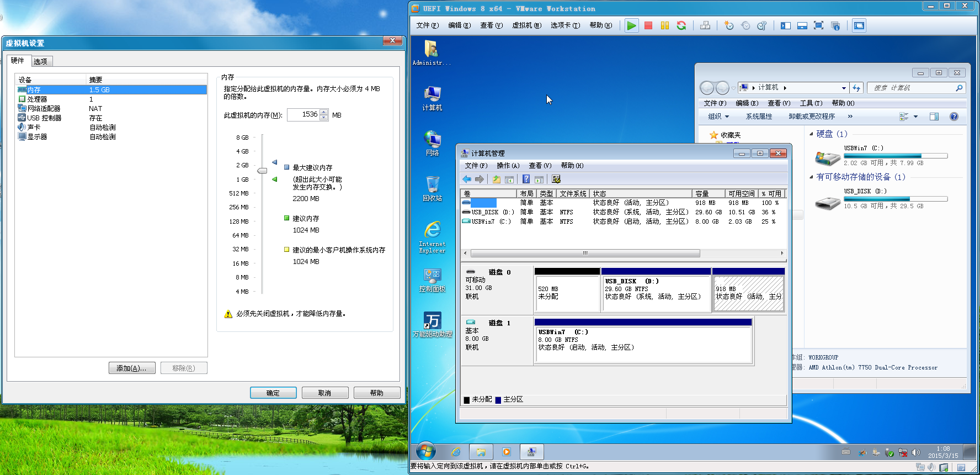The image size is (980, 475).
Task: Click the 取消 button in 虚拟机设置
Action: tap(325, 393)
